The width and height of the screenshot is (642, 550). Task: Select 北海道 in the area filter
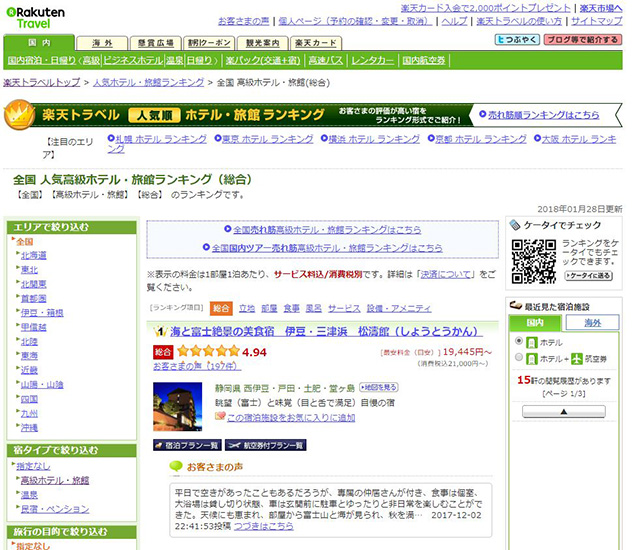coord(34,256)
